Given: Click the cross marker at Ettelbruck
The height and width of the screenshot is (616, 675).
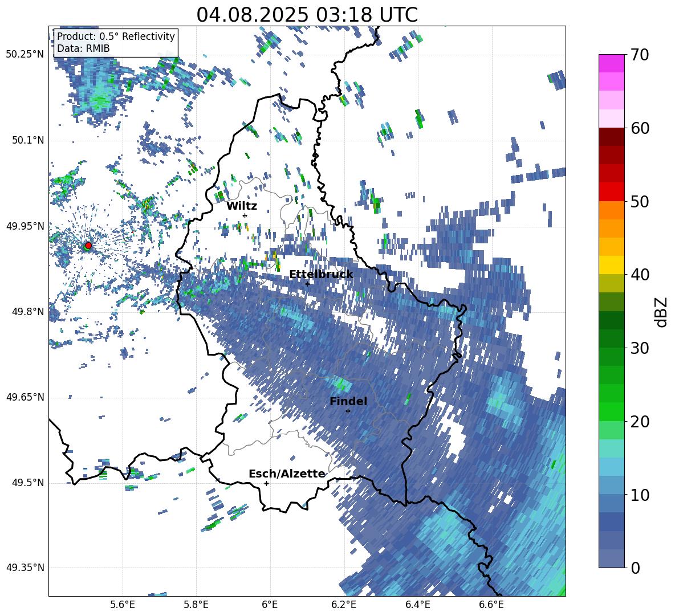Looking at the screenshot, I should point(307,284).
